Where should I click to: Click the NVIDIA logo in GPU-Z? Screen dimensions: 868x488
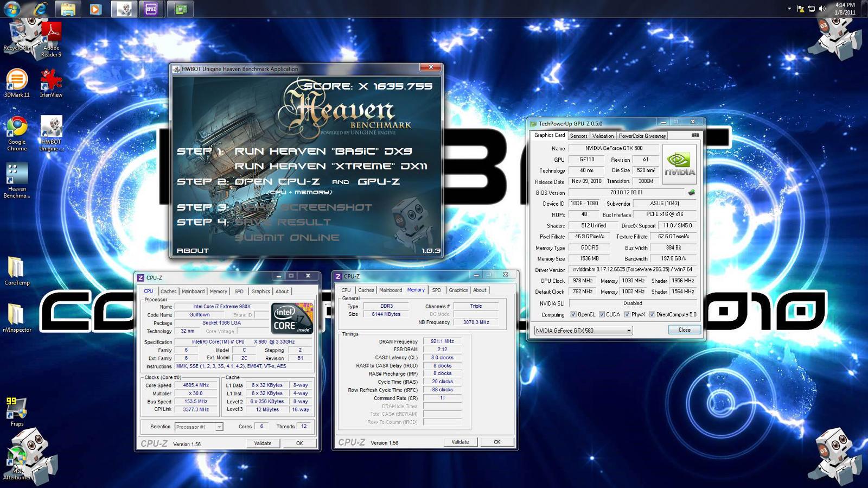[x=679, y=163]
